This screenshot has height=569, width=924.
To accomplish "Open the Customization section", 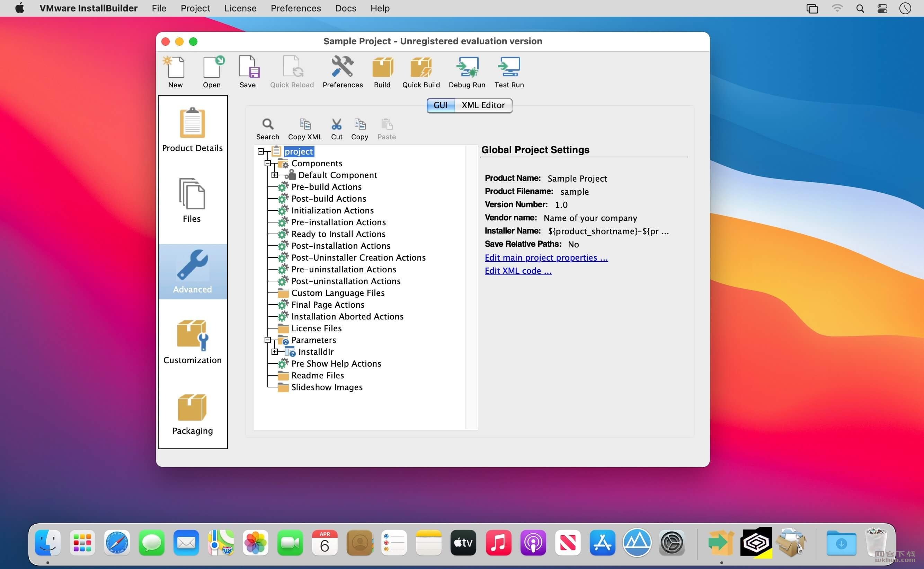I will (x=193, y=342).
